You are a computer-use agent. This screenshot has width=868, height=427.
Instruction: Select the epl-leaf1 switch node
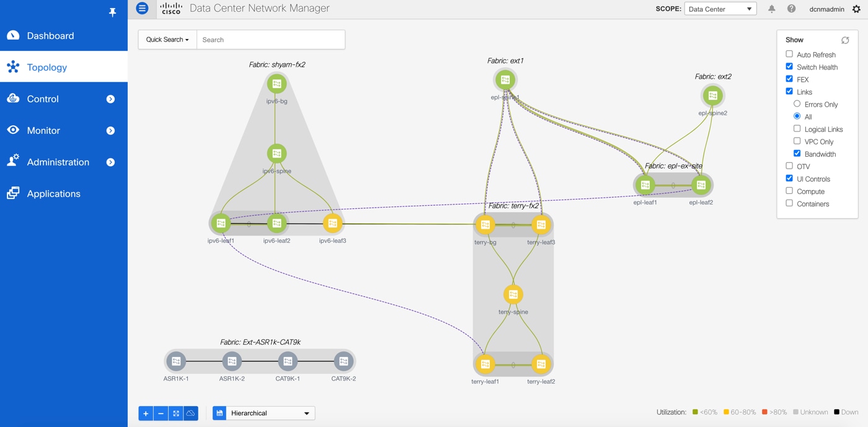[645, 185]
